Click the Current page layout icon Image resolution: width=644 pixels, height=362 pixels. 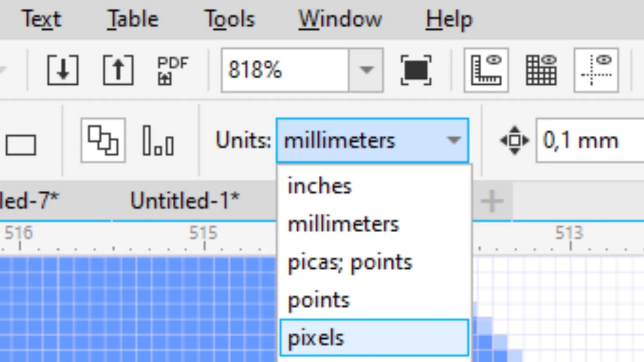(158, 141)
